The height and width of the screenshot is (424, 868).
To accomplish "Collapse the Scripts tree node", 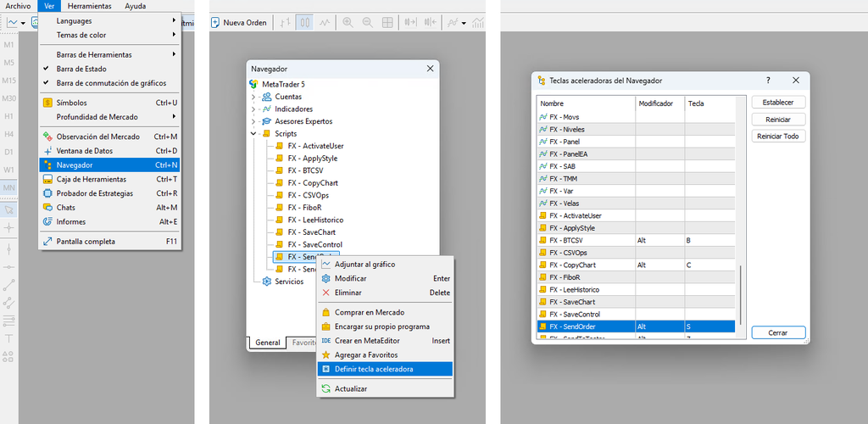I will coord(253,133).
